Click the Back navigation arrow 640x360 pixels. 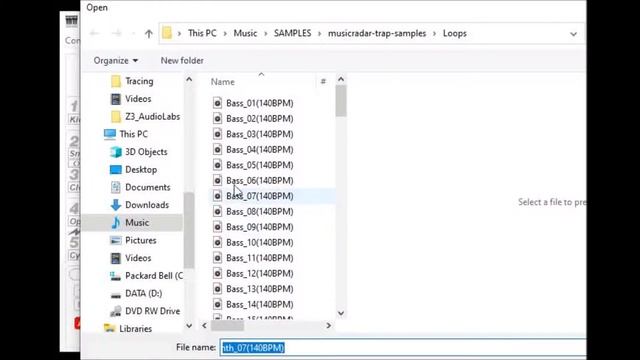tap(94, 33)
